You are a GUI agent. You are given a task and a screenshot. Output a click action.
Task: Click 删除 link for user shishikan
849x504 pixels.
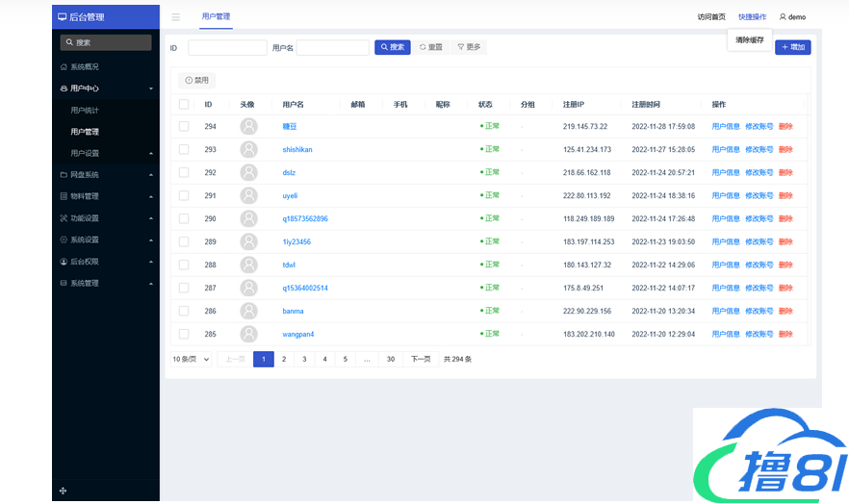pos(785,149)
